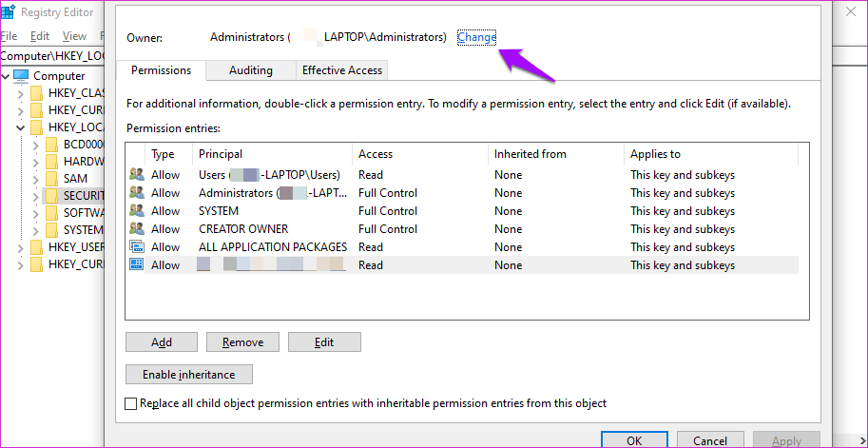Click the Change owner link

pos(476,37)
